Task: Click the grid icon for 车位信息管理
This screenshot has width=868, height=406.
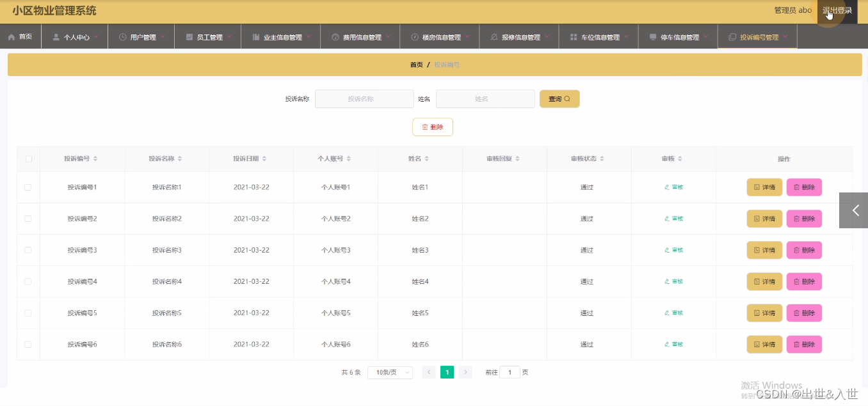Action: pos(574,37)
